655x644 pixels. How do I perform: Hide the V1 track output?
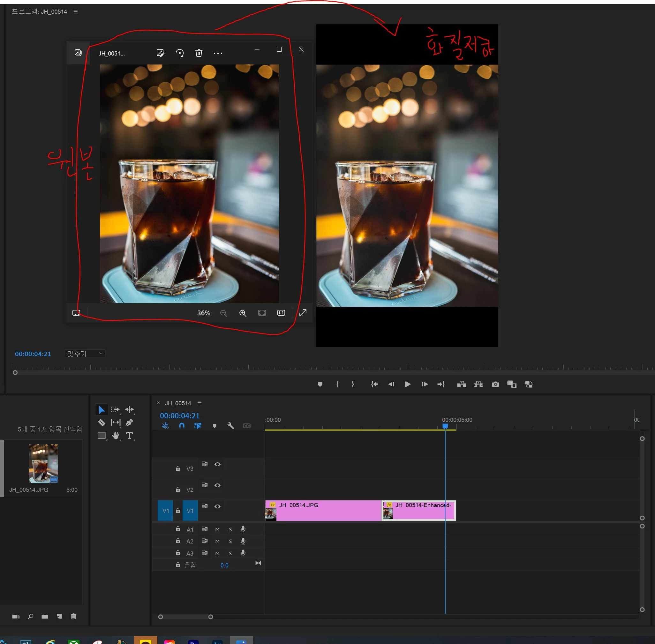coord(218,506)
